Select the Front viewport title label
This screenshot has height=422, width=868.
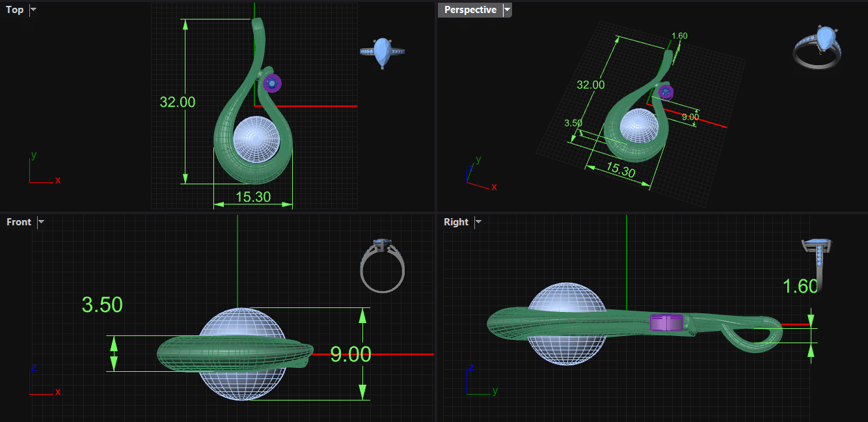[x=19, y=222]
